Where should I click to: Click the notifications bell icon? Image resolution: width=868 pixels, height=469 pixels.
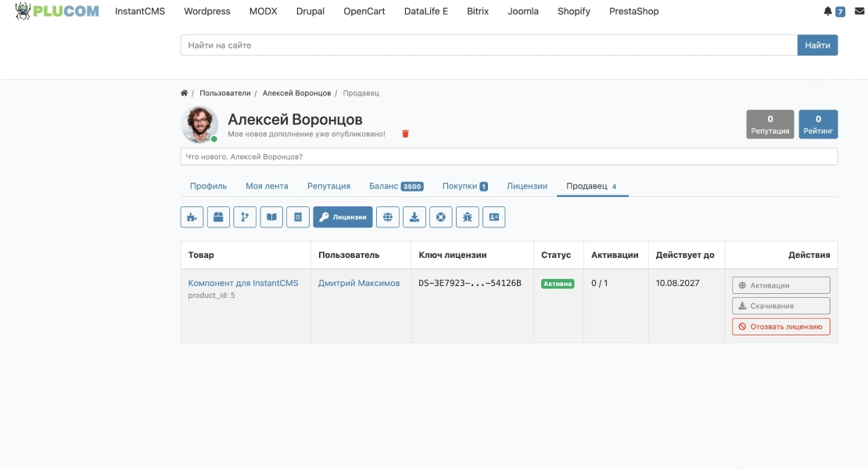827,11
